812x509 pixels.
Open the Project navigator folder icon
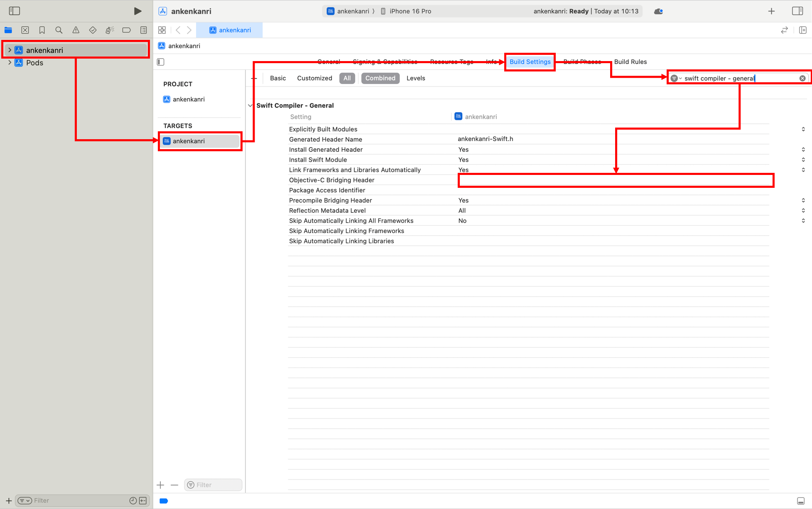(8, 30)
